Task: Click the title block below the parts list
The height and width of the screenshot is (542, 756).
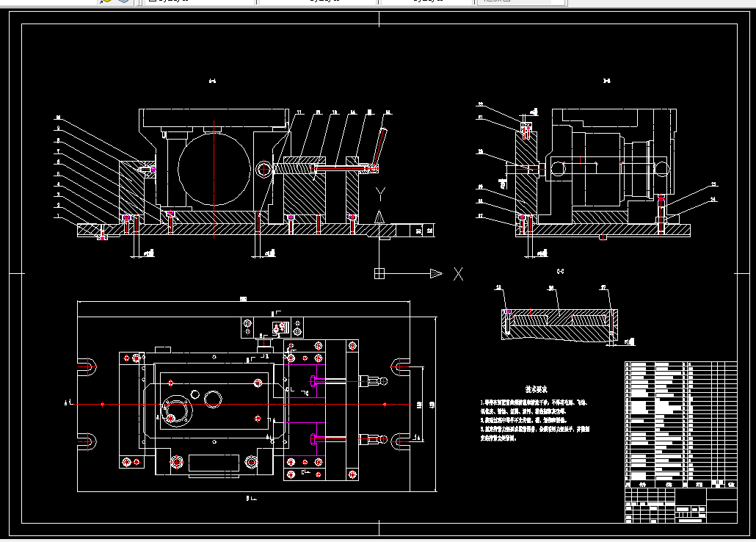Action: (x=681, y=505)
